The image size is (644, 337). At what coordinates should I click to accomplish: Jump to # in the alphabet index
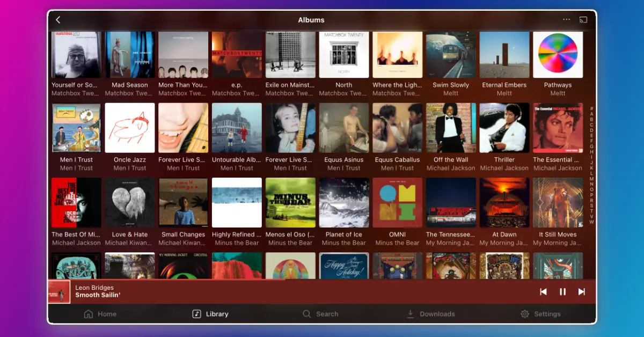[x=591, y=108]
